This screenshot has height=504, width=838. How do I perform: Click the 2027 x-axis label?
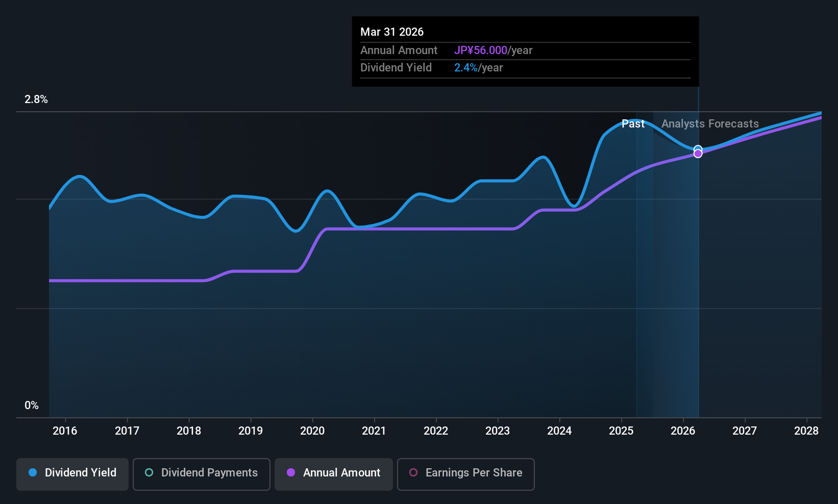(x=745, y=431)
